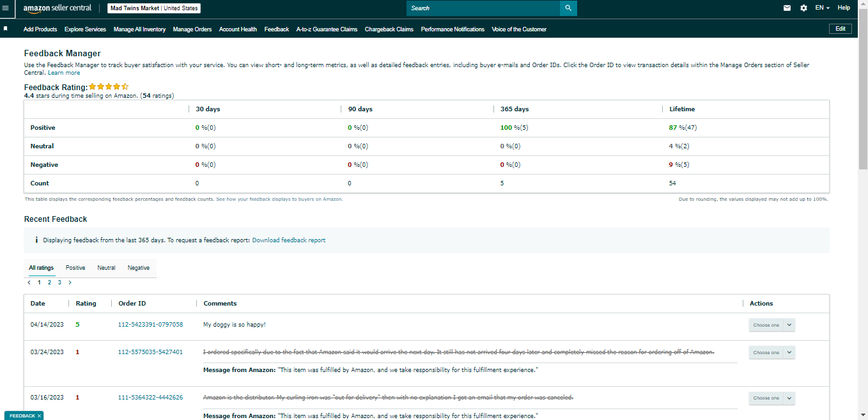Open the settings gear icon
The width and height of the screenshot is (868, 420).
coord(803,8)
